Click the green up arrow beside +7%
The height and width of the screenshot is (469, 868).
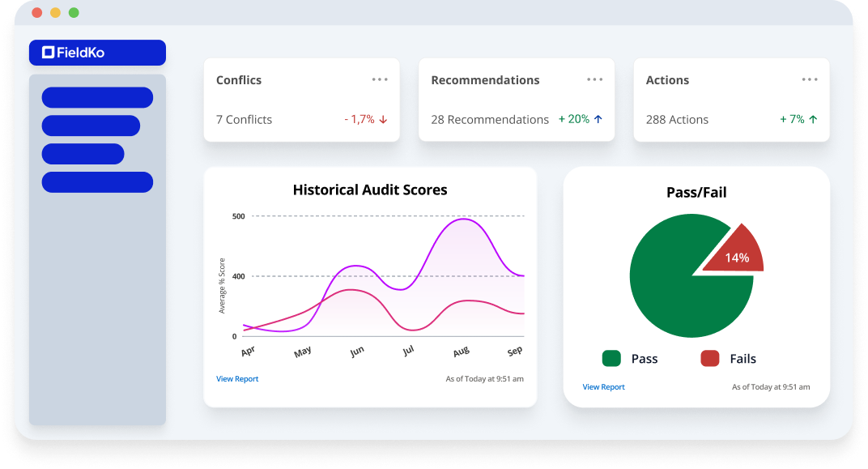tap(813, 119)
